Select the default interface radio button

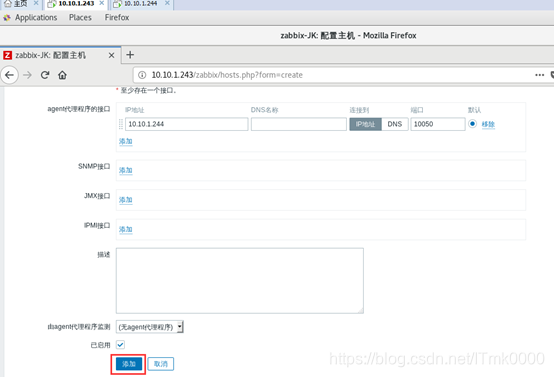[472, 124]
